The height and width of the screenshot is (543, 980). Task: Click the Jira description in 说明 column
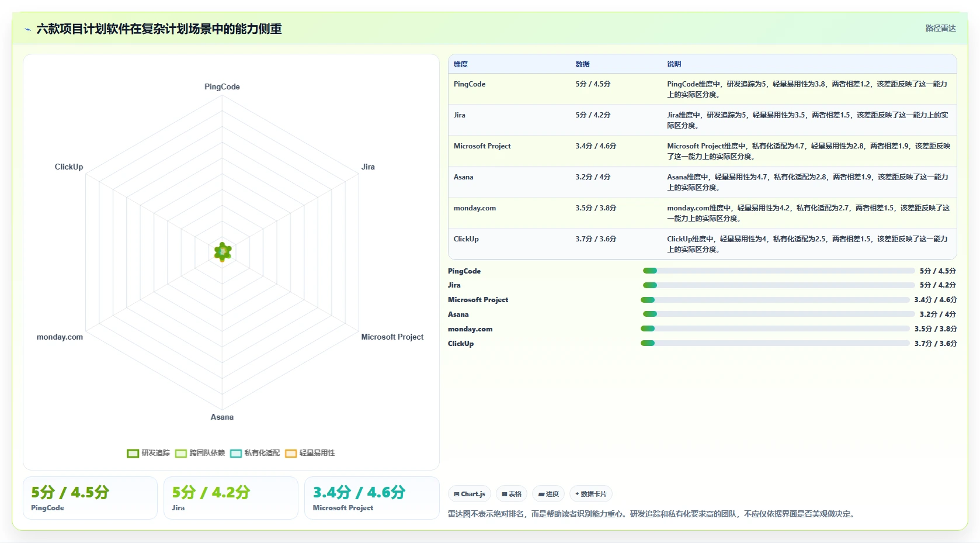[808, 120]
